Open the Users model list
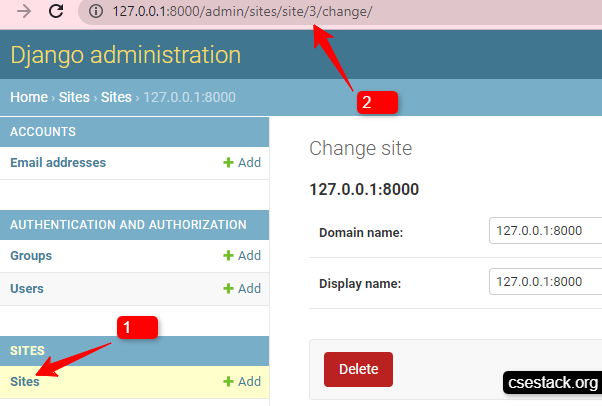This screenshot has width=602, height=406. click(x=27, y=288)
